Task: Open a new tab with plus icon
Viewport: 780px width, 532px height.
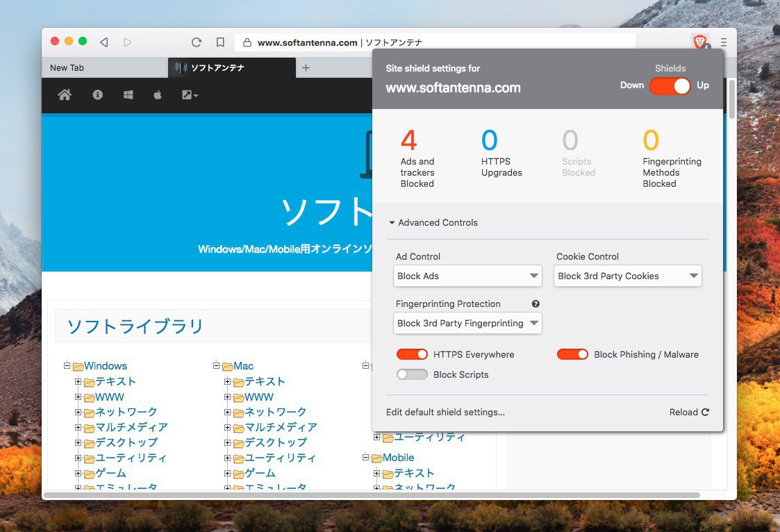Action: pos(306,67)
